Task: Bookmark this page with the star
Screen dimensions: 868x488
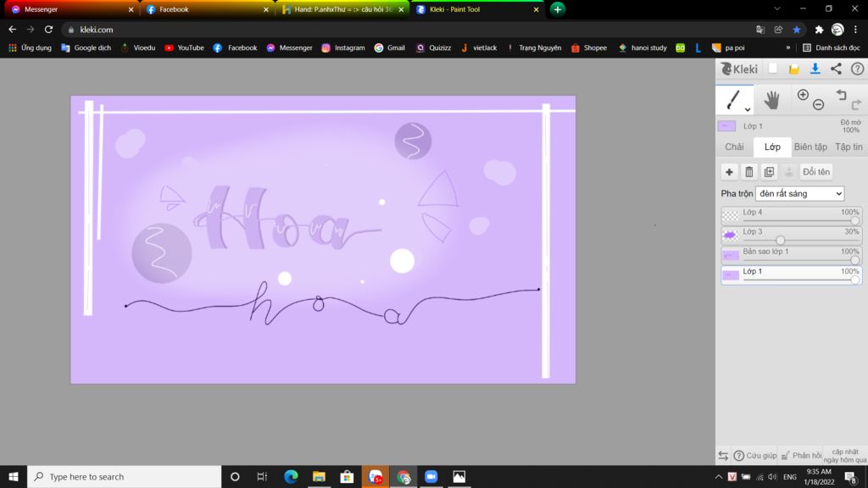Action: pyautogui.click(x=796, y=30)
